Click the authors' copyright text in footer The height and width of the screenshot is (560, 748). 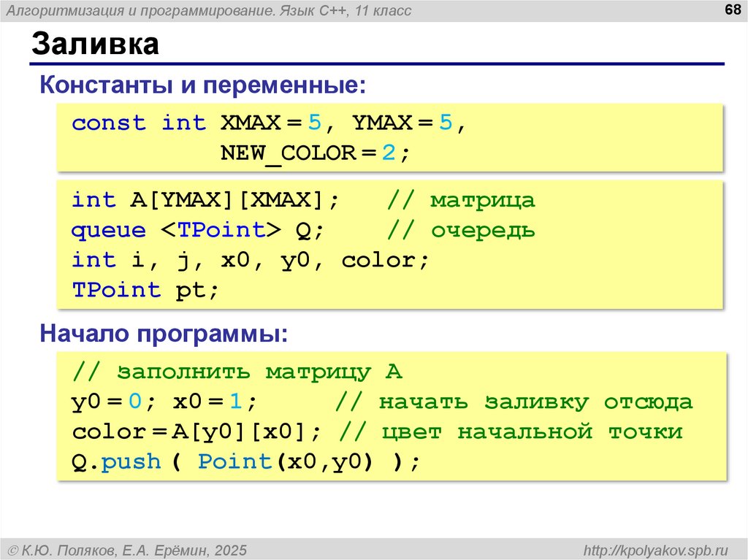click(126, 549)
